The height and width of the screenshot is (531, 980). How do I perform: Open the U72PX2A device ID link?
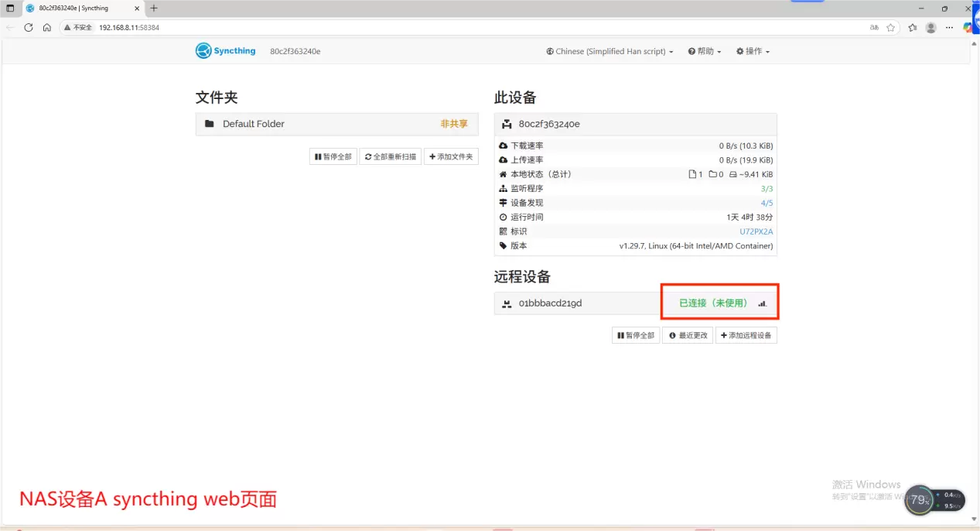pyautogui.click(x=756, y=231)
